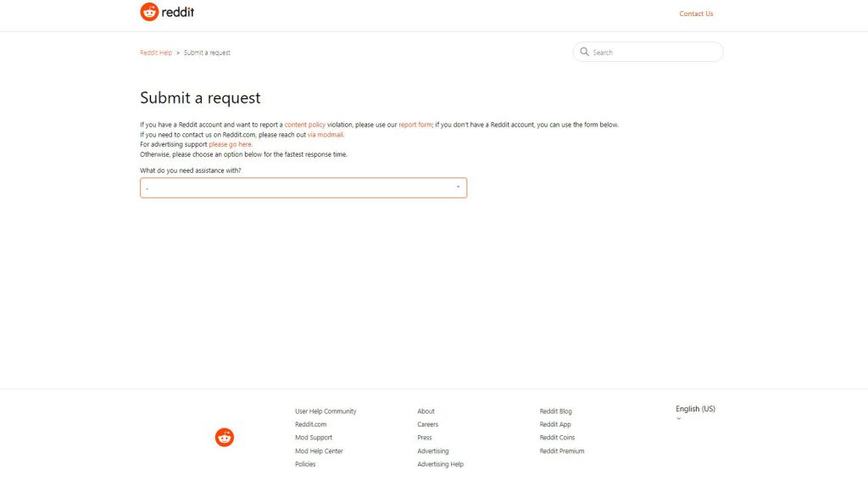The image size is (868, 486).
Task: Open Reddit Coins footer link
Action: [557, 438]
